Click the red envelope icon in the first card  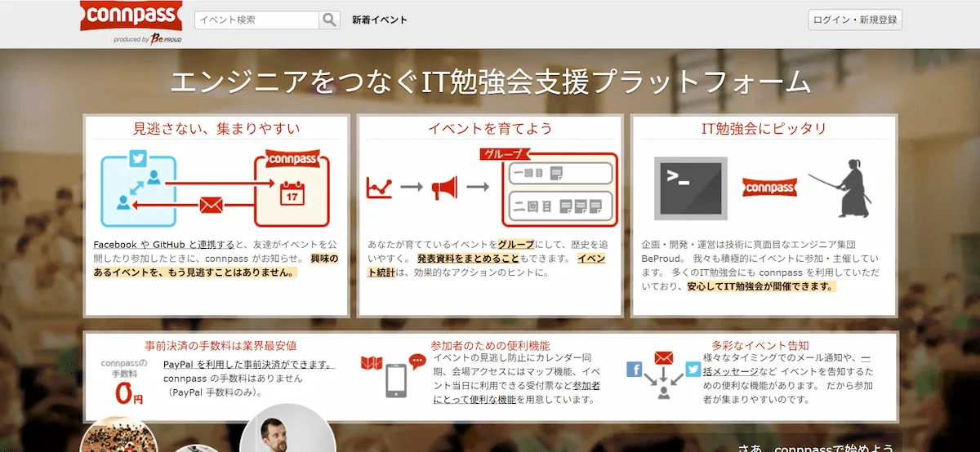click(212, 204)
